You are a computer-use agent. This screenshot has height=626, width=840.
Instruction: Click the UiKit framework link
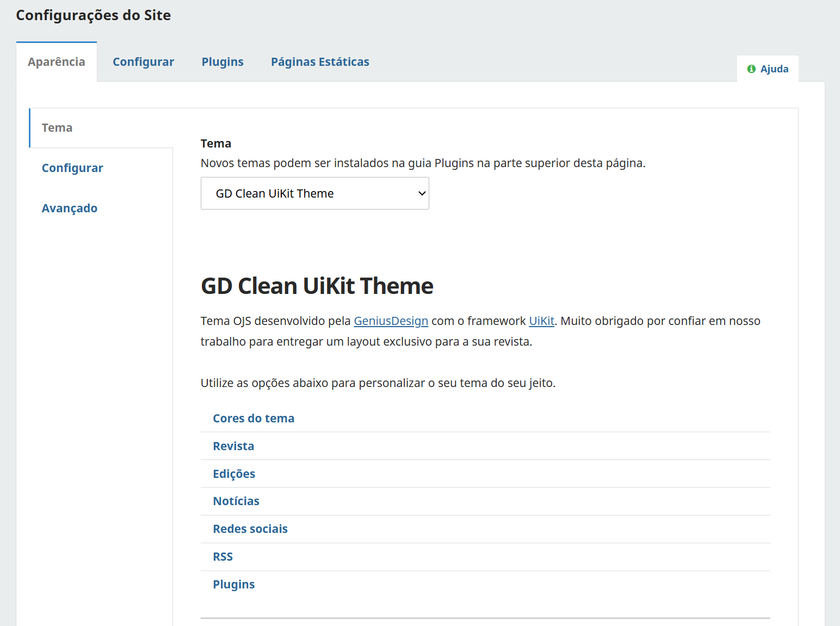[x=541, y=321]
